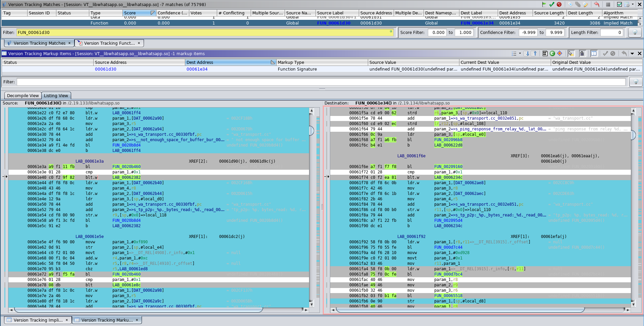
Task: Open dropdown arrow beside the bullet list icon
Action: [x=520, y=53]
